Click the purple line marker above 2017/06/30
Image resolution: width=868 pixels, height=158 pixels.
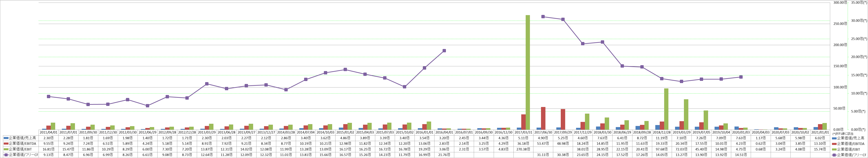[543, 16]
